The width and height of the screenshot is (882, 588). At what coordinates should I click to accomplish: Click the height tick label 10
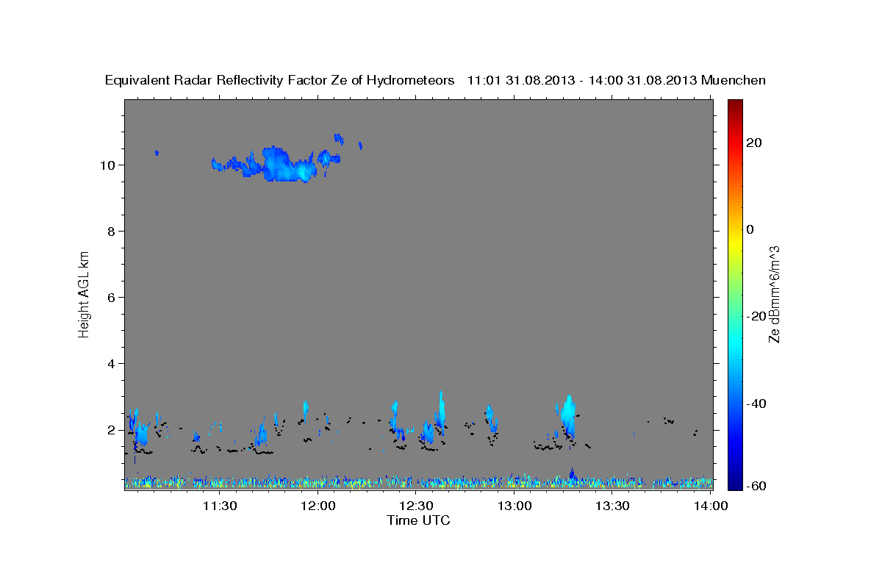(109, 165)
